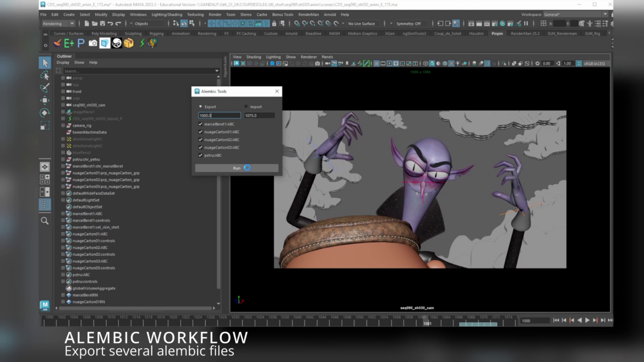The width and height of the screenshot is (644, 362).
Task: Activate the Lasso Select tool
Action: coord(45,75)
